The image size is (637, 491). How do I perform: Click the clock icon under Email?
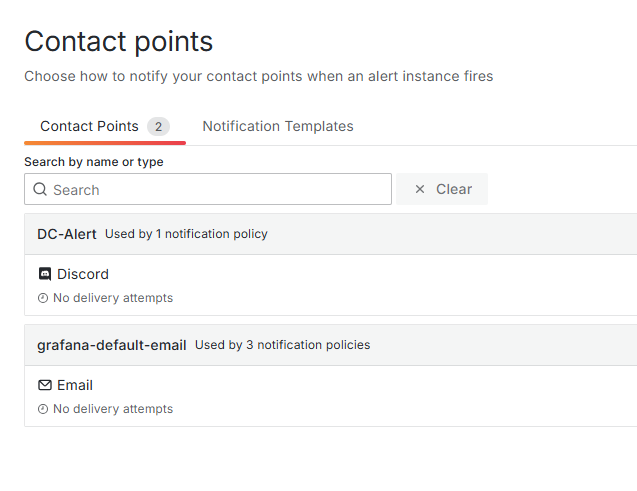click(x=43, y=409)
